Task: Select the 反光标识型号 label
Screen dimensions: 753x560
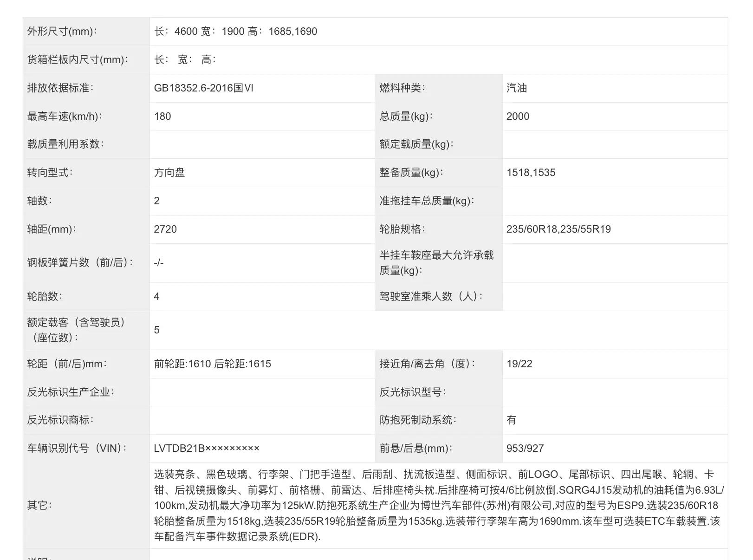Action: click(x=412, y=392)
